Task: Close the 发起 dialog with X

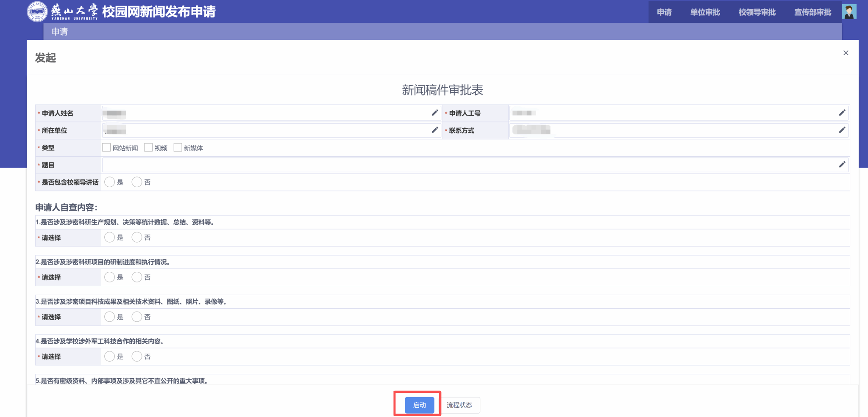Action: click(846, 53)
